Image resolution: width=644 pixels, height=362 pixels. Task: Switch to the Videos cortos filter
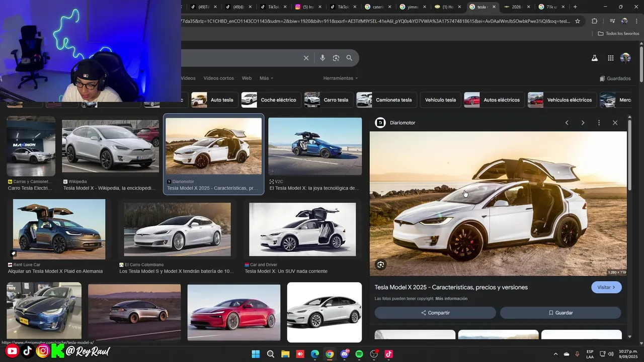(218, 78)
